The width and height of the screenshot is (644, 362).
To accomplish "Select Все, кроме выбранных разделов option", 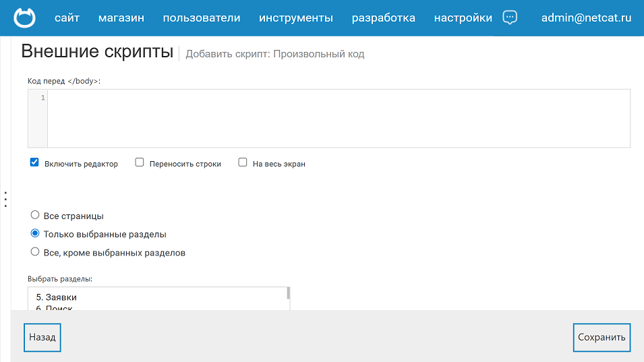I will (x=35, y=252).
